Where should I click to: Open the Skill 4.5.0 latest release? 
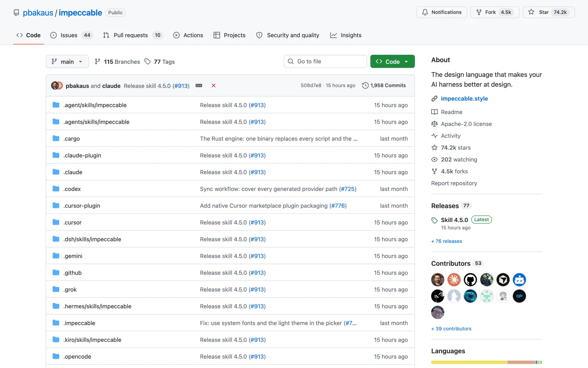tap(454, 220)
